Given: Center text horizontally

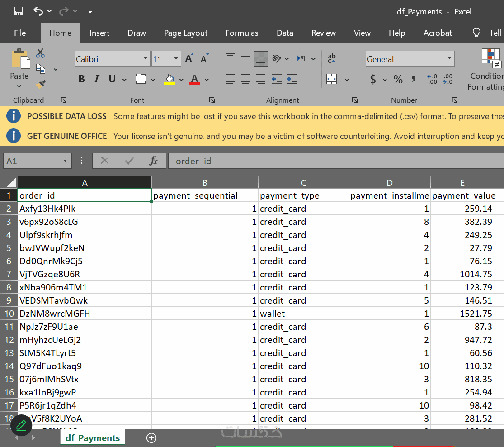Looking at the screenshot, I should pos(245,79).
